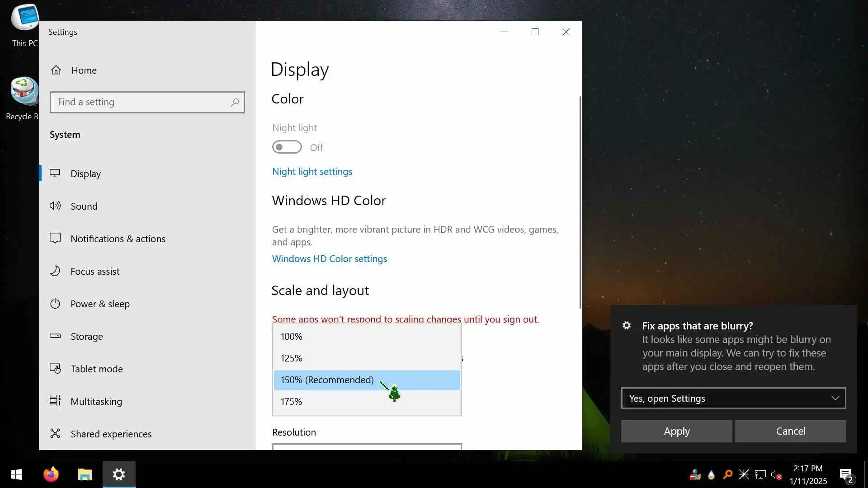The image size is (868, 488).
Task: Click the Power & sleep icon
Action: [x=55, y=304]
